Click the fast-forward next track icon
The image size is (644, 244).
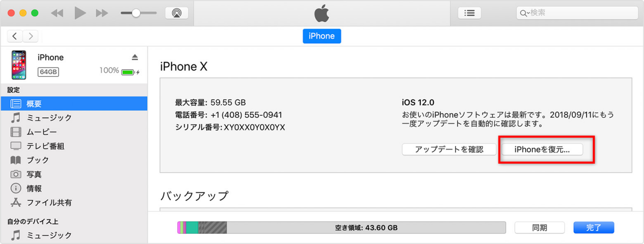coord(102,13)
